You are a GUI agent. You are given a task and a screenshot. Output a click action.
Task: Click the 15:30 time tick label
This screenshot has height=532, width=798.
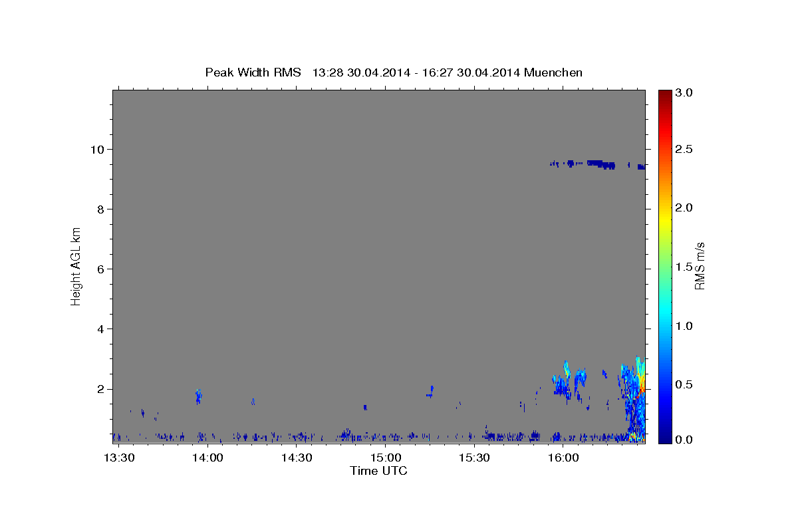click(474, 458)
